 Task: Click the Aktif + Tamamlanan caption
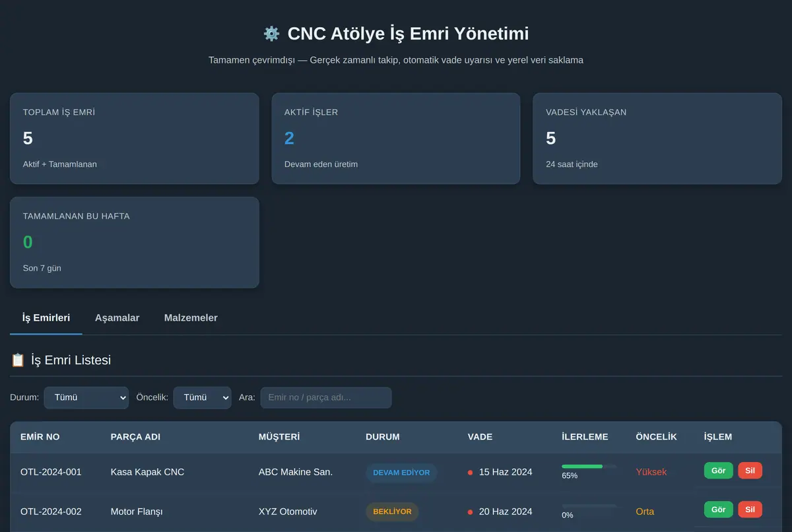tap(60, 164)
